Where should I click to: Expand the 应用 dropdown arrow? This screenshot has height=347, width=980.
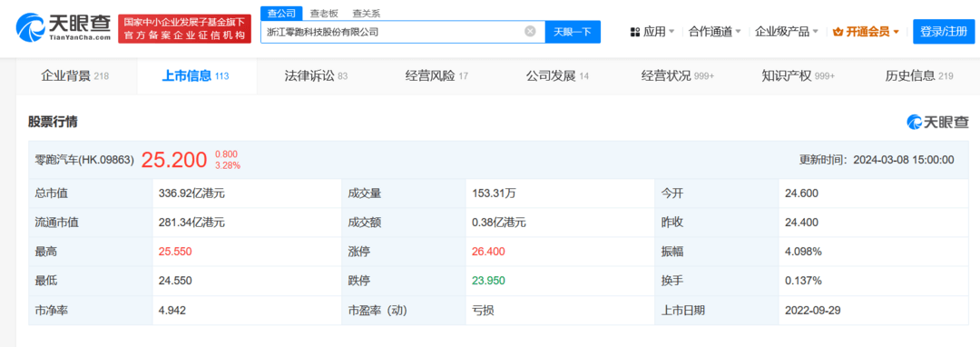[671, 32]
